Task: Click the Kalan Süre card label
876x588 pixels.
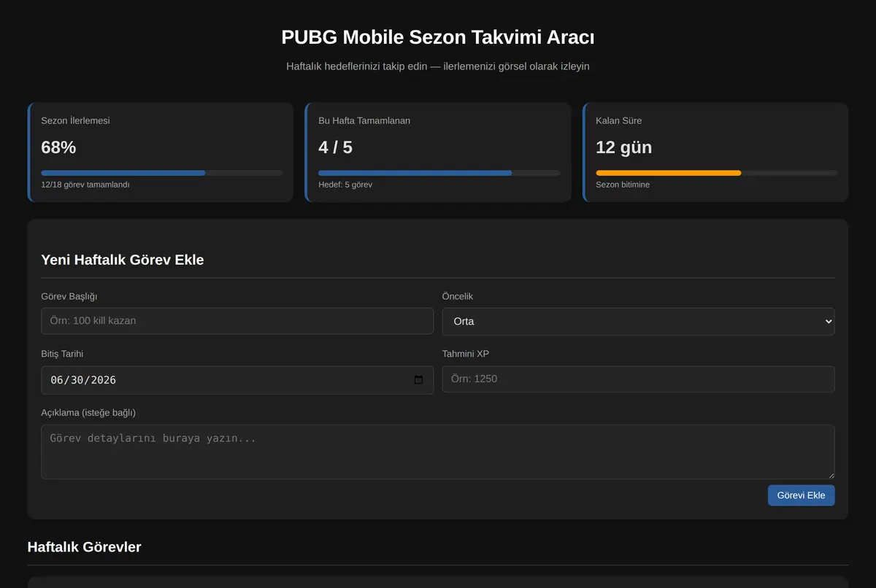Action: 619,120
